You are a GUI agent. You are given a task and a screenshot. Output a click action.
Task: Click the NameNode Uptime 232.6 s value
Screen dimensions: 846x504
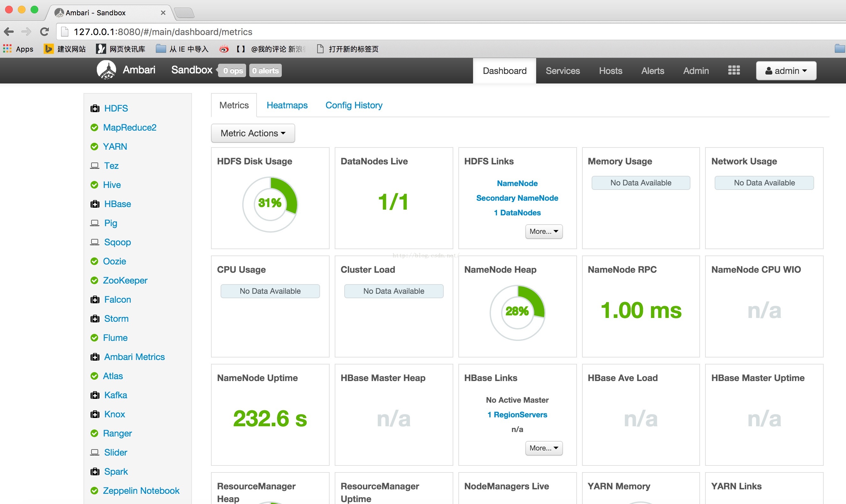[x=270, y=418]
